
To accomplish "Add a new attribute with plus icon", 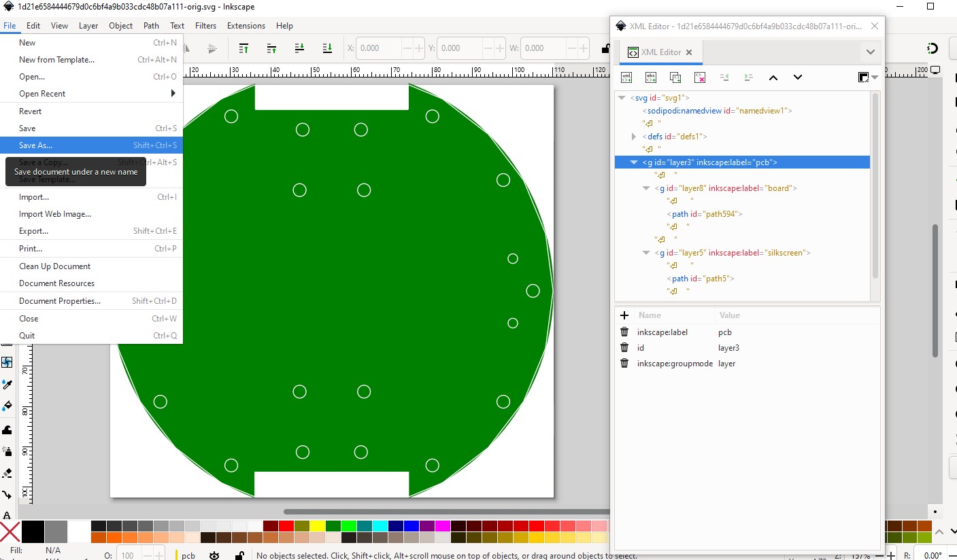I will tap(624, 315).
